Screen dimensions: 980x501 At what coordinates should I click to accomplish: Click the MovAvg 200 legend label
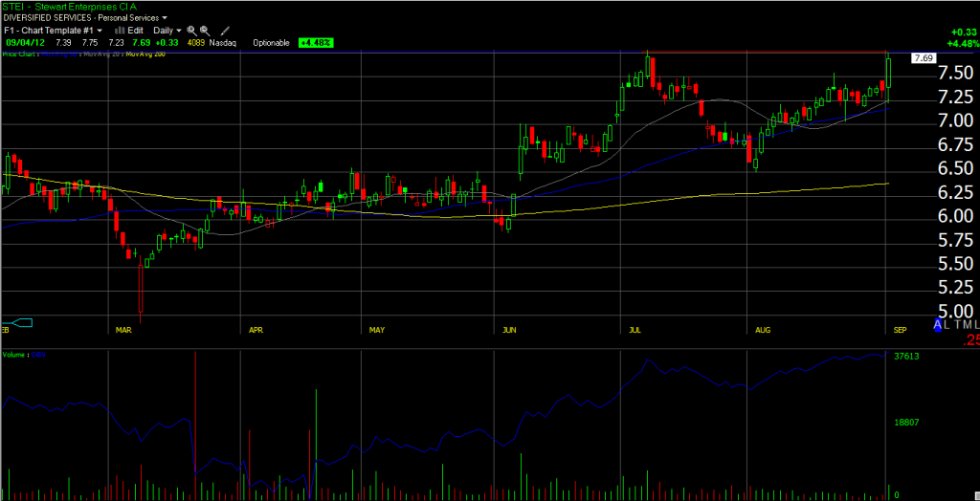(x=145, y=54)
